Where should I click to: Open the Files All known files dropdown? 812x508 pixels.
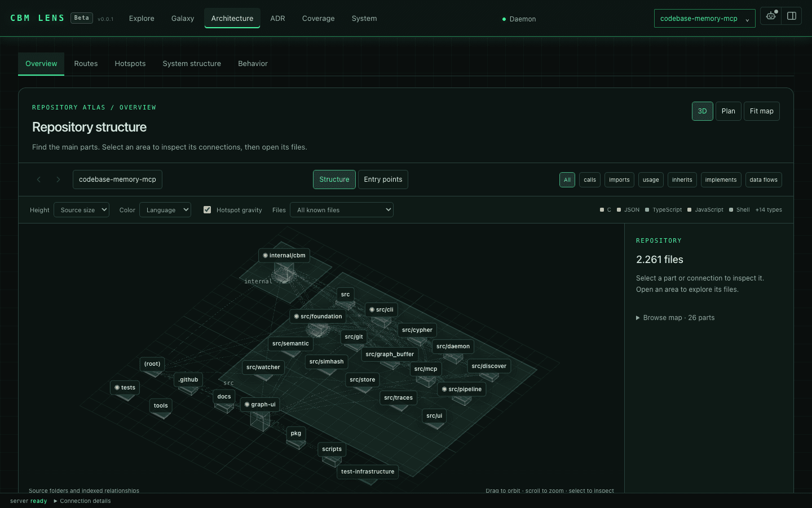(x=342, y=210)
